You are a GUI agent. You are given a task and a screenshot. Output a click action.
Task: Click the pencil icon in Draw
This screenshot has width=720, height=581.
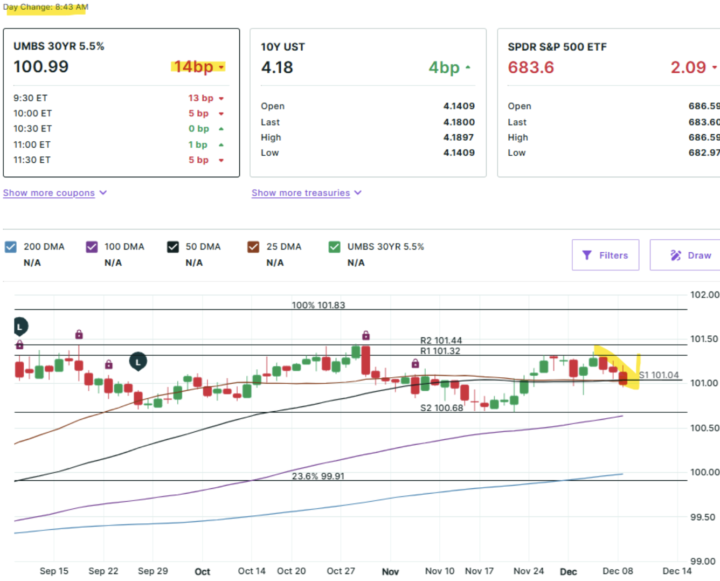(x=675, y=255)
